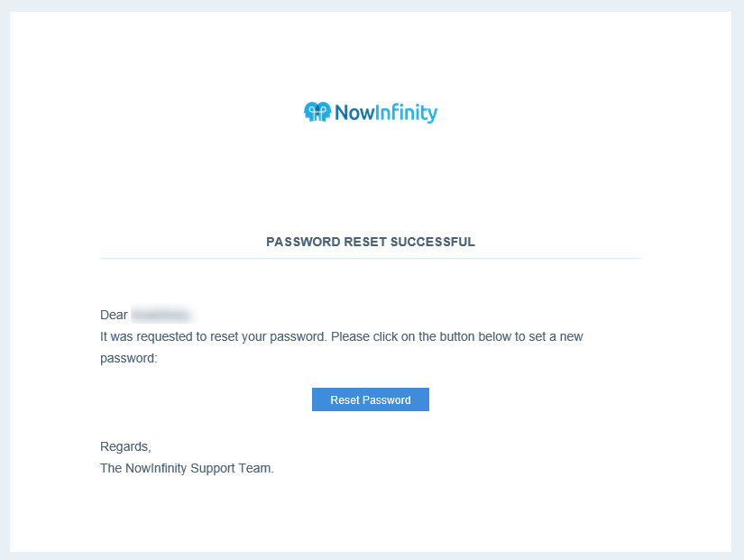744x560 pixels.
Task: Click the lone 'password:' word on second line
Action: (x=129, y=358)
